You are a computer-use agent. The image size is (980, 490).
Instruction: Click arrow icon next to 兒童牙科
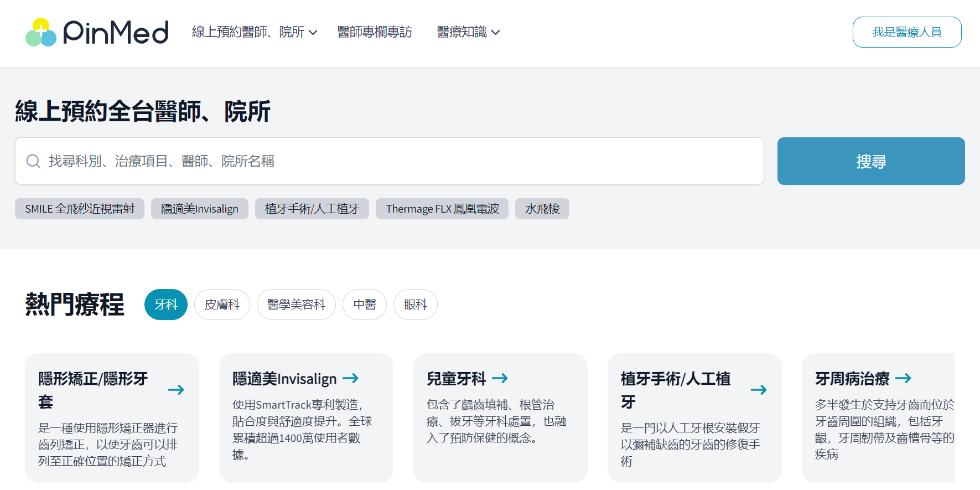coord(500,378)
